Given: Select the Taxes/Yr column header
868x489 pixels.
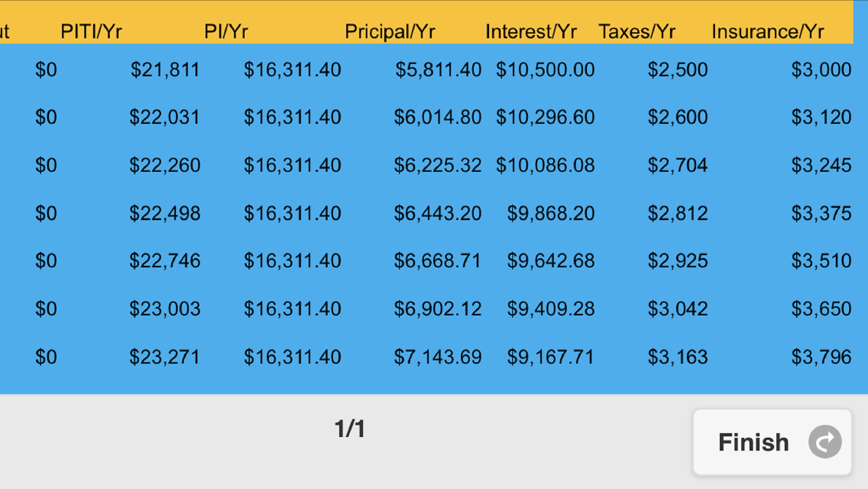Looking at the screenshot, I should click(x=637, y=32).
